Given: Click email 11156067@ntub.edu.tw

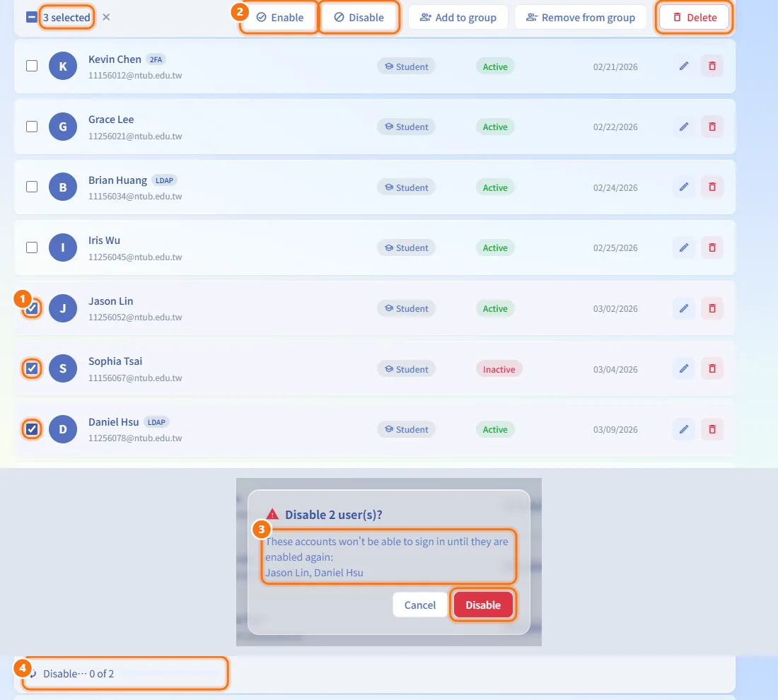Looking at the screenshot, I should point(135,378).
